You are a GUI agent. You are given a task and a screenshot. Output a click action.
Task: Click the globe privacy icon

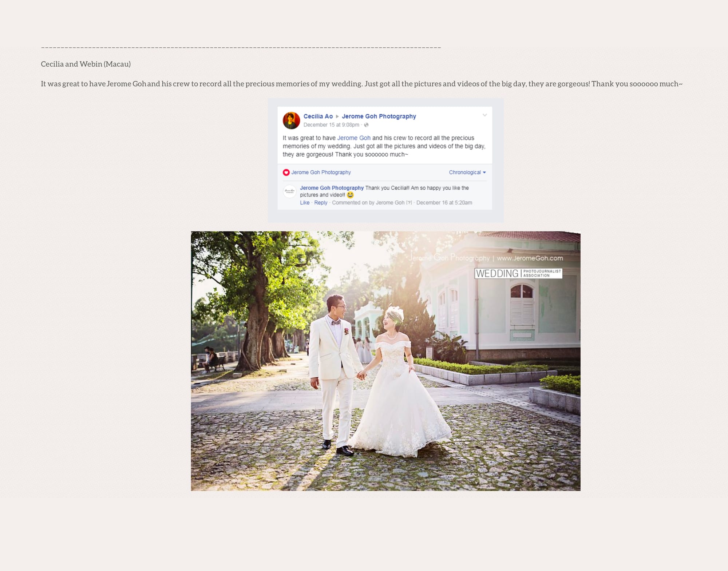tap(366, 125)
